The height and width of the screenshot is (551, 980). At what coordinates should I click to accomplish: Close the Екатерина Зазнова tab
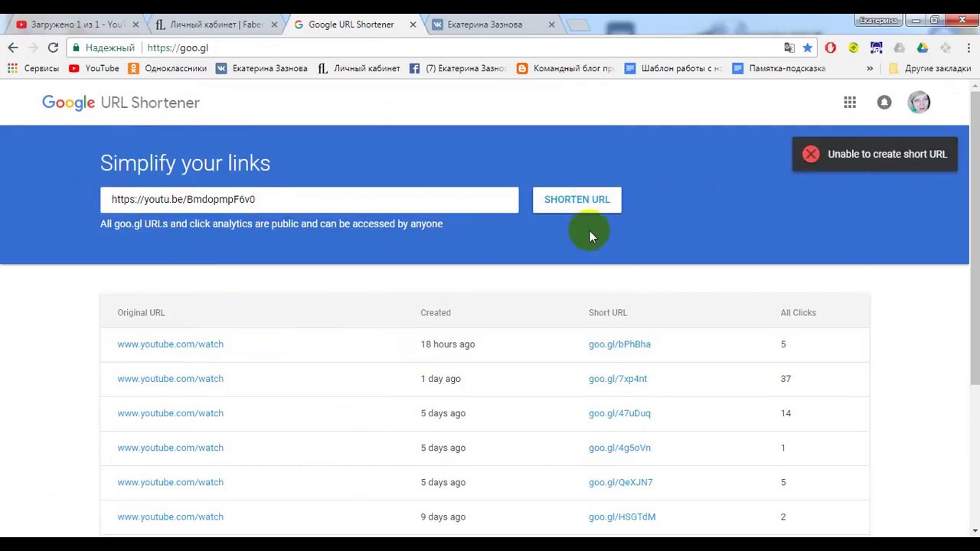tap(551, 24)
